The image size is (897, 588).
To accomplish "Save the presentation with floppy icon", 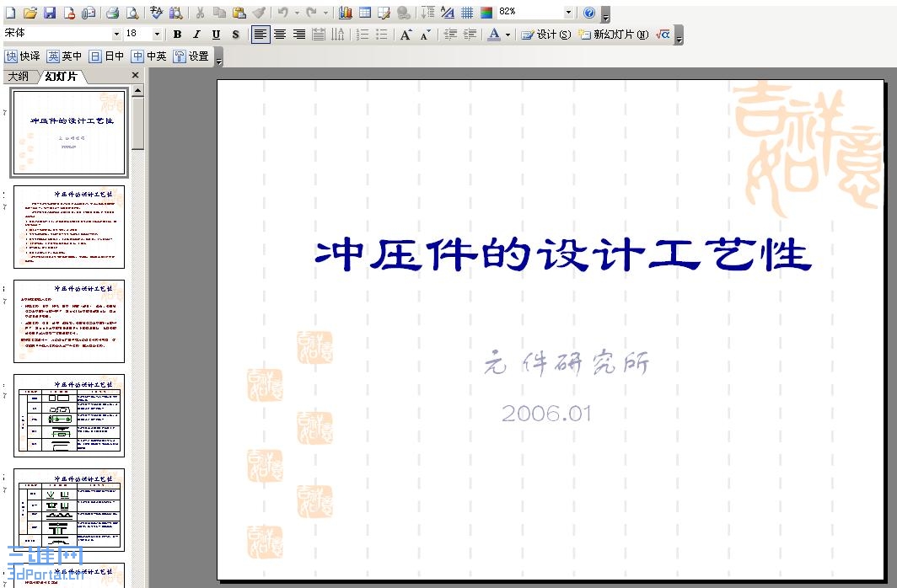I will coord(50,12).
